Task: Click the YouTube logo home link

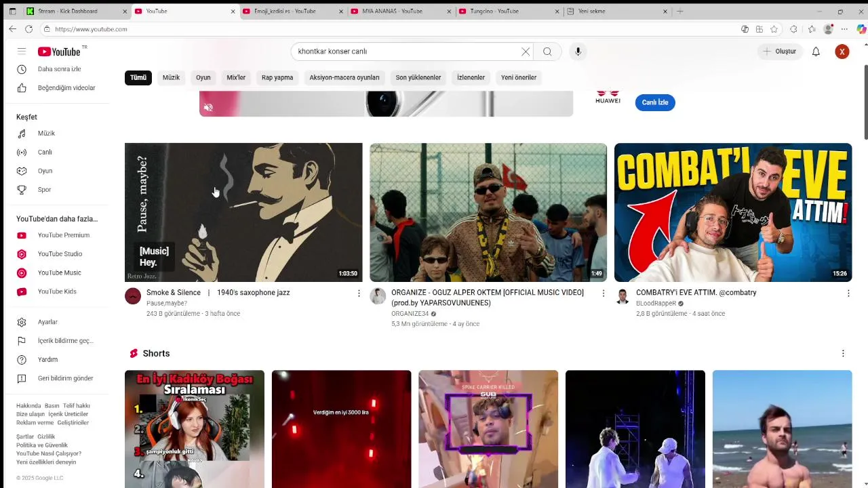Action: 59,52
